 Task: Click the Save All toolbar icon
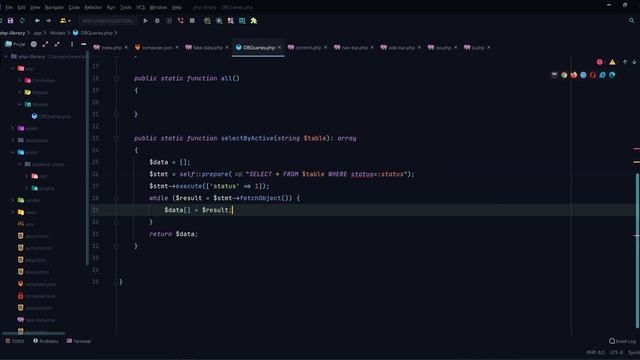[11, 20]
